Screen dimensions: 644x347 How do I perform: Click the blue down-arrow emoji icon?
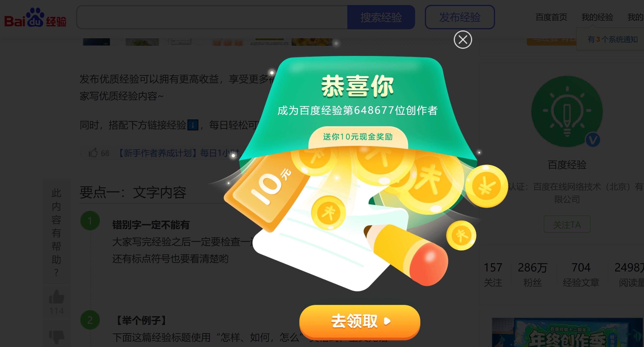point(193,125)
